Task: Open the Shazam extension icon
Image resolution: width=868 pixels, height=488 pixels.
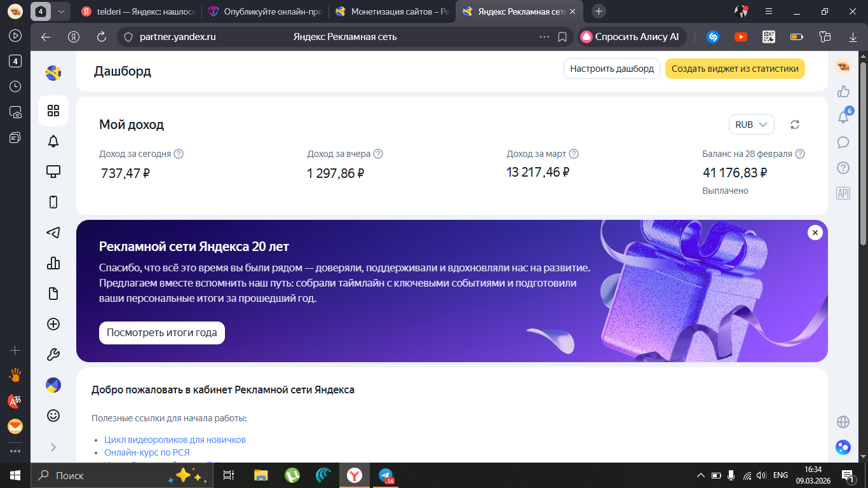Action: [713, 37]
